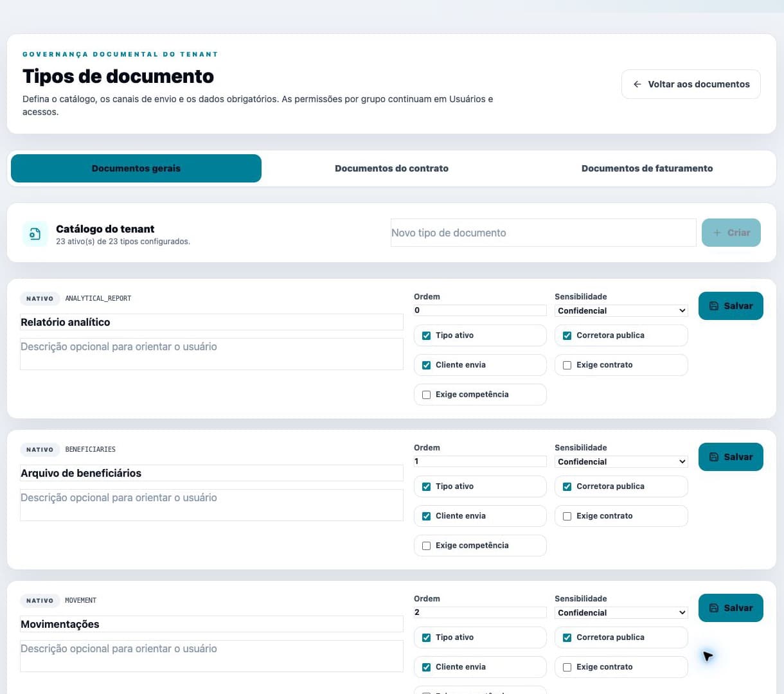Screen dimensions: 784x694
Task: Open Sensibilidade dropdown for Relatório analítico
Action: point(621,310)
